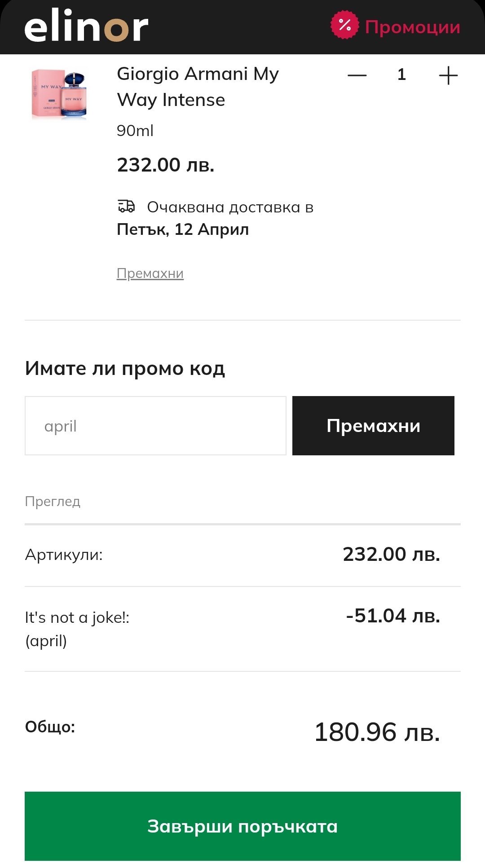Open the Промоции link

pos(412,27)
